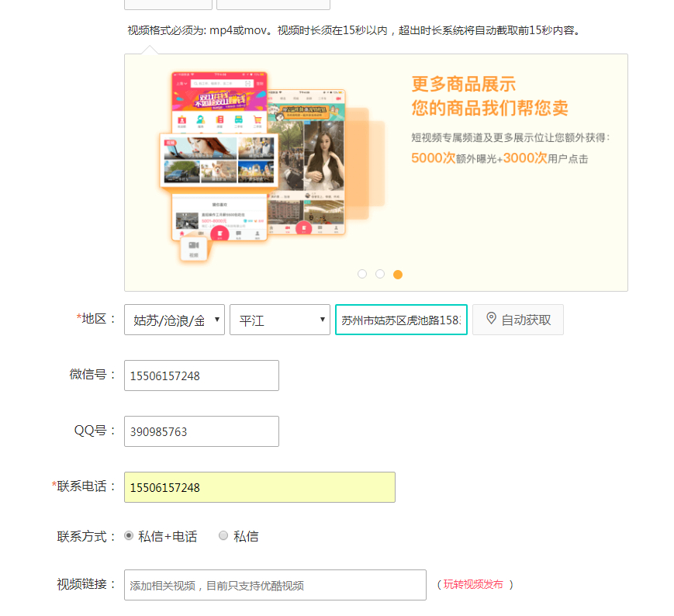Go to second carousel slide dot

pyautogui.click(x=380, y=274)
